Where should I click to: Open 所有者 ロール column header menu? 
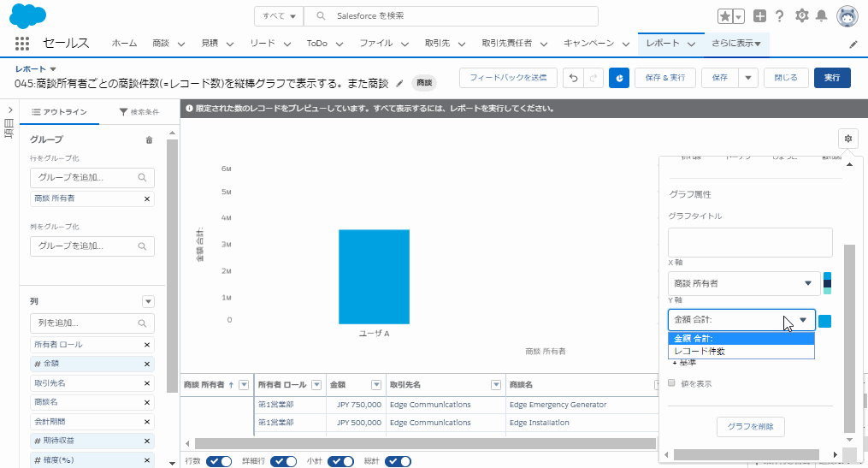pos(316,385)
